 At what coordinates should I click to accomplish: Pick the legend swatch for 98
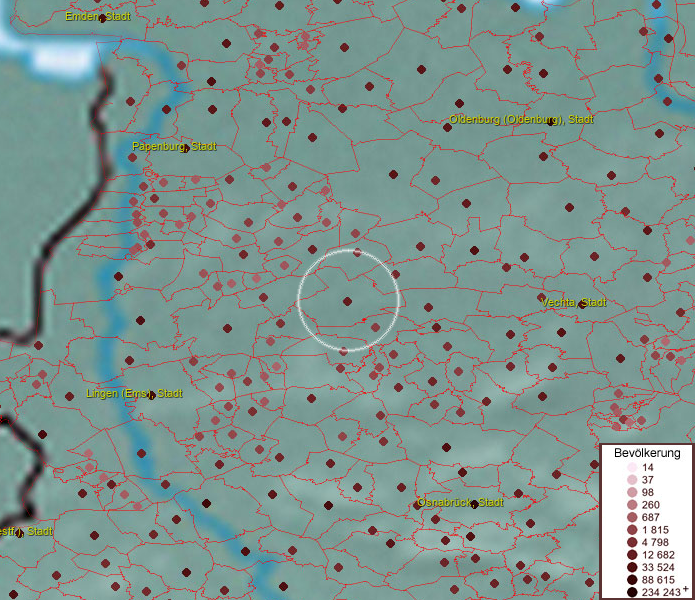tap(632, 492)
